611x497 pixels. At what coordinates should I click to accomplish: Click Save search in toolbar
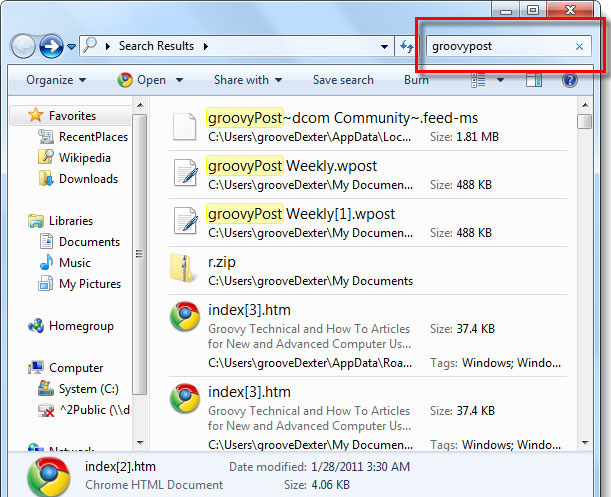point(343,80)
